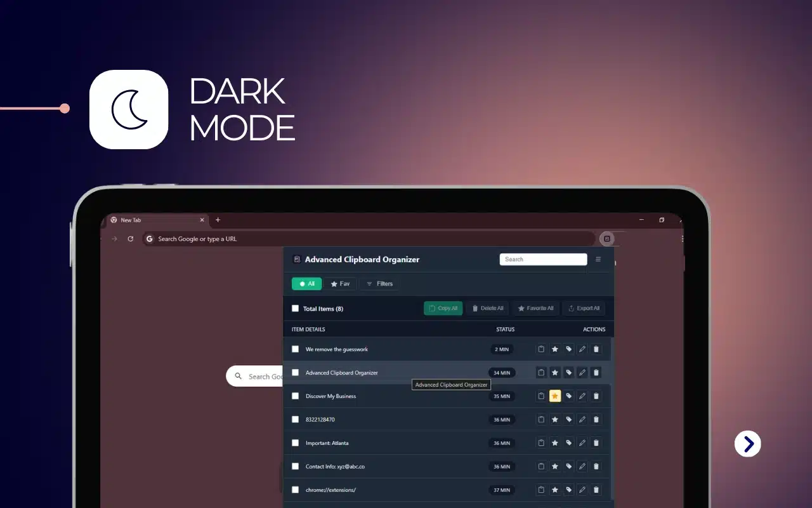Go to next slide with right chevron
Viewport: 812px width, 508px height.
(748, 444)
